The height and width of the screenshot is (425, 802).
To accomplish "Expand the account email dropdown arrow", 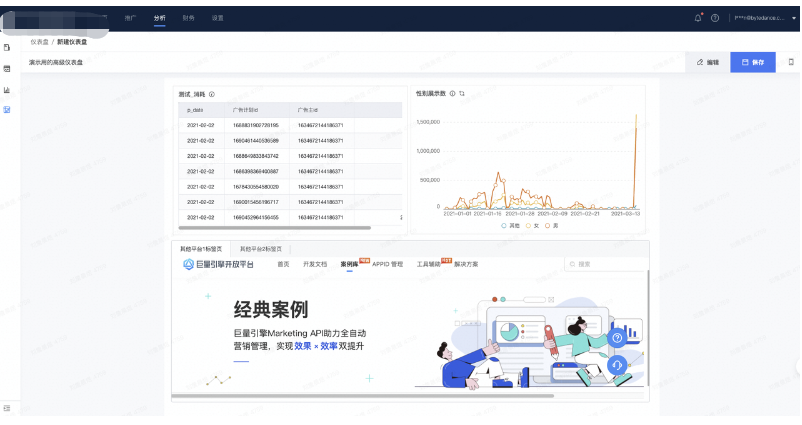I will click(x=794, y=18).
